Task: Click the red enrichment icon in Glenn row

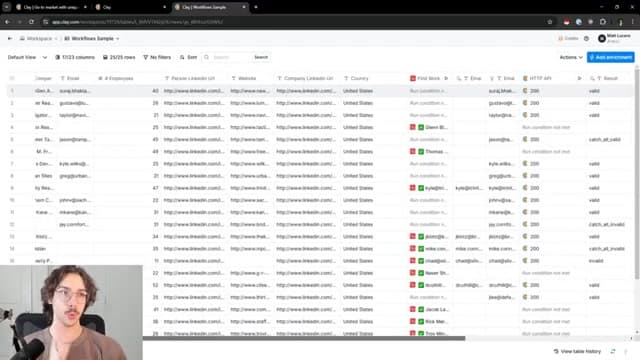Action: [413, 127]
